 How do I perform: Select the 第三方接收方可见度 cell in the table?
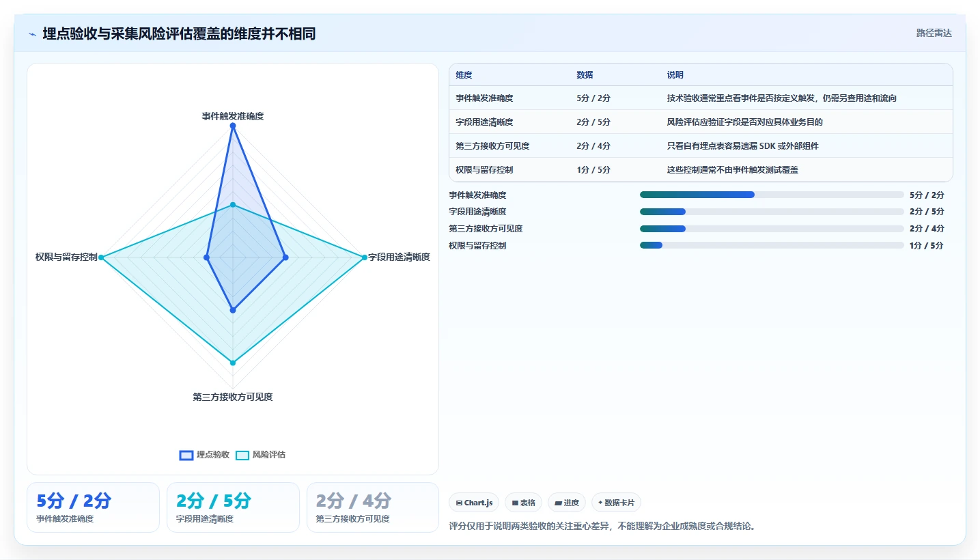click(x=492, y=146)
